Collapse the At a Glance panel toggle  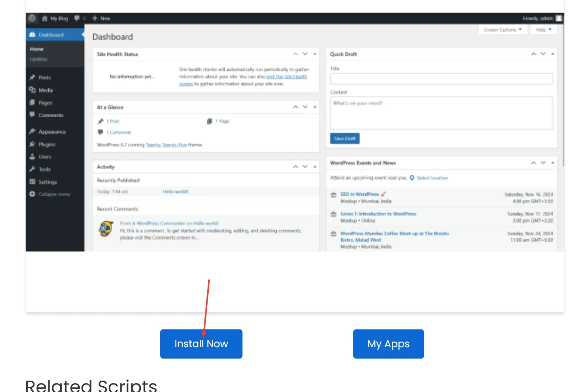click(315, 107)
